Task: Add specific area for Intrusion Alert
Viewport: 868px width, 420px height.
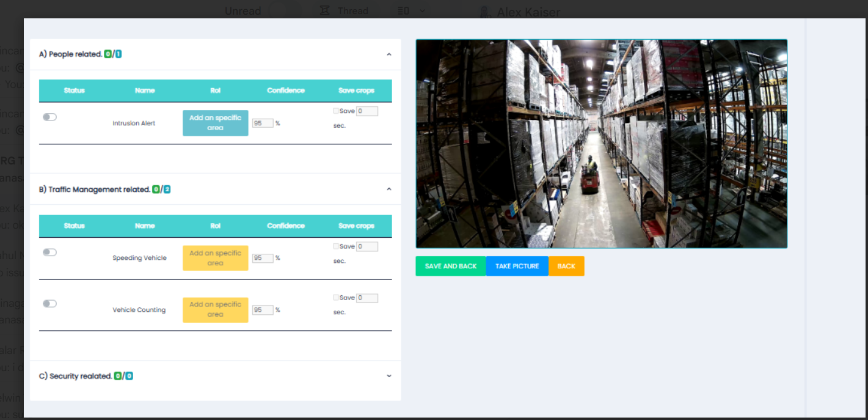Action: click(215, 123)
